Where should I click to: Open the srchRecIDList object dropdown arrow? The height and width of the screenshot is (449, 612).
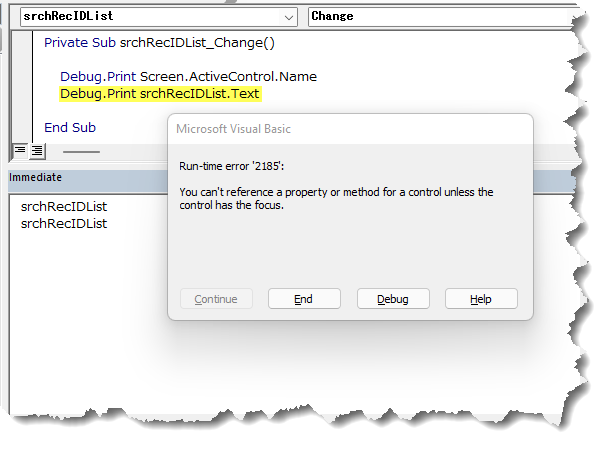289,17
